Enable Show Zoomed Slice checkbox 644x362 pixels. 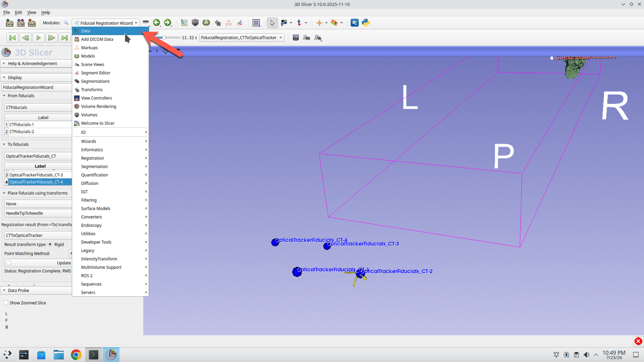pyautogui.click(x=6, y=303)
